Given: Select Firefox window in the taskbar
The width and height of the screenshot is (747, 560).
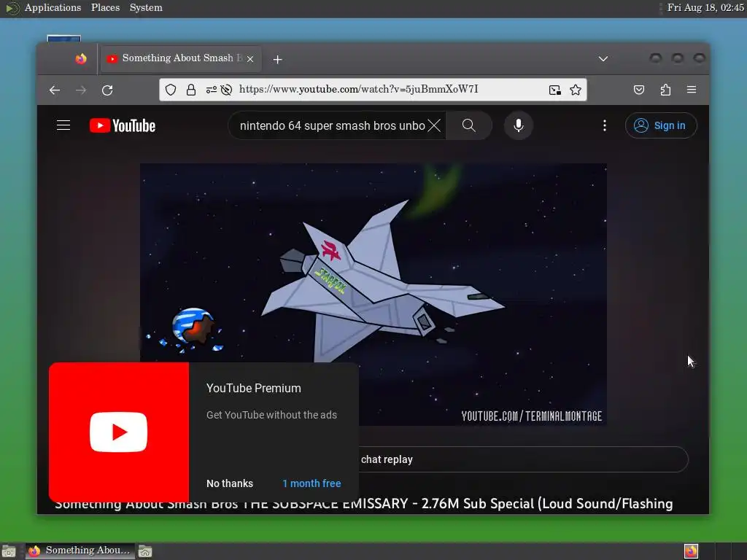Looking at the screenshot, I should pyautogui.click(x=80, y=551).
